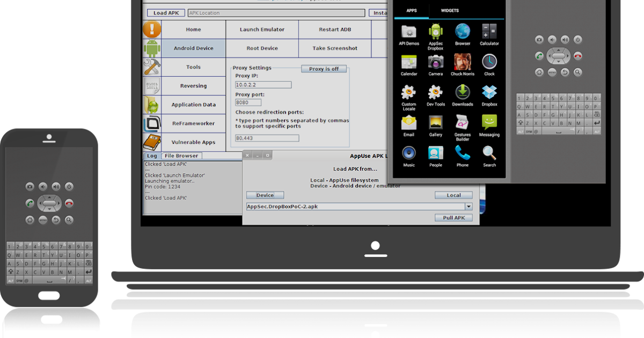Open the Phone dialer app

click(463, 156)
